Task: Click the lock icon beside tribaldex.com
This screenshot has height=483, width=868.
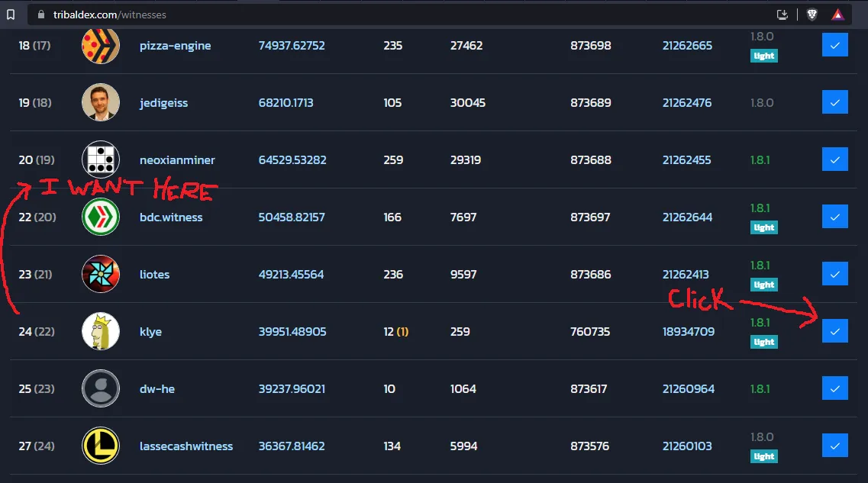Action: point(41,14)
